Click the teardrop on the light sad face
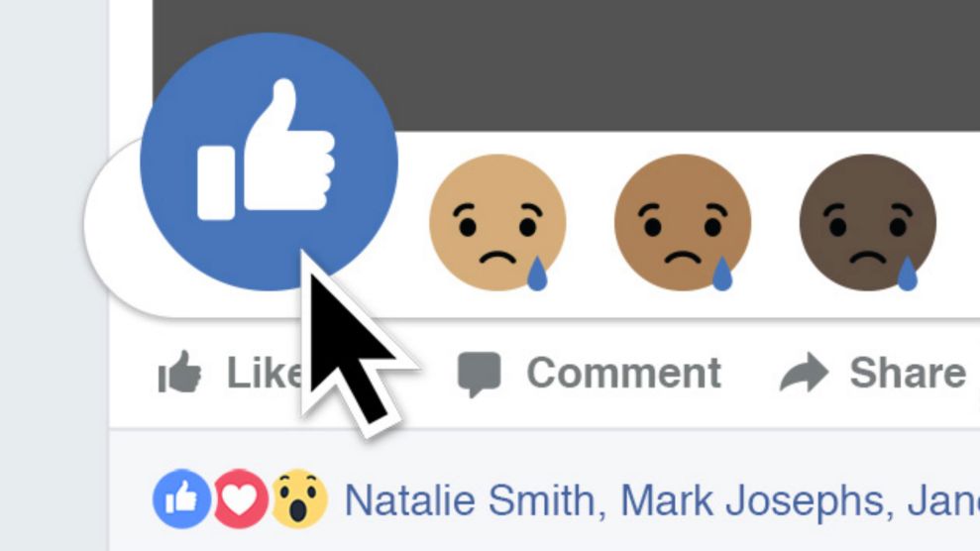 (537, 275)
